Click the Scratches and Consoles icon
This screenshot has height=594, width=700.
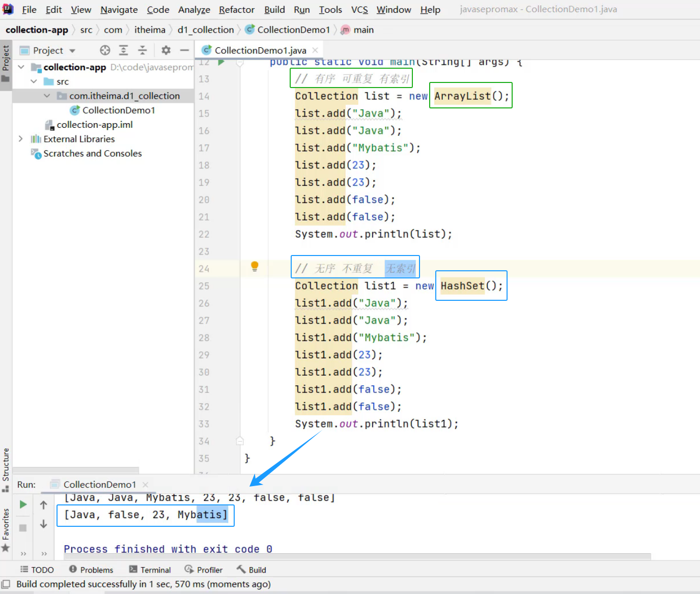pos(36,153)
